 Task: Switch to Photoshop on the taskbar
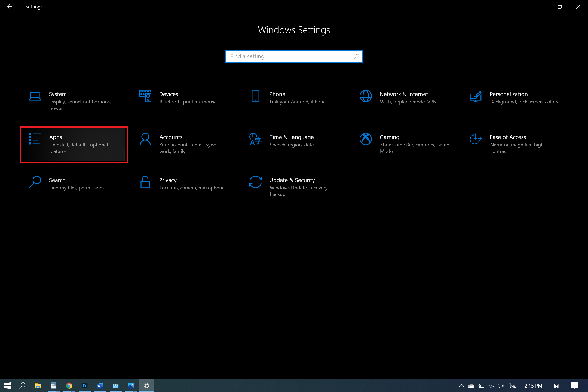click(85, 386)
